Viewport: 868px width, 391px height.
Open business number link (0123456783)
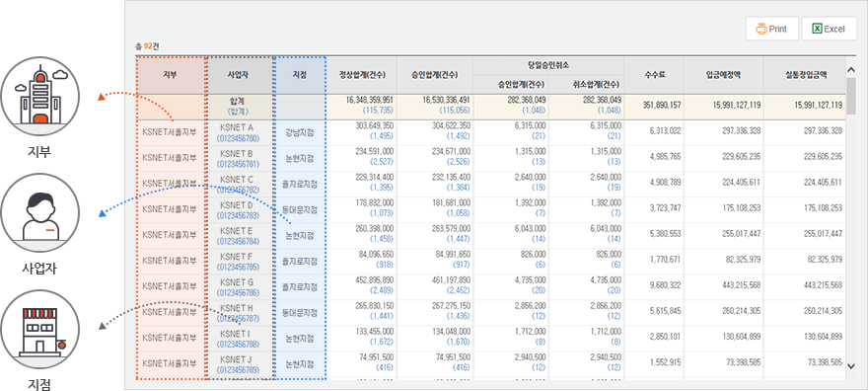point(239,215)
